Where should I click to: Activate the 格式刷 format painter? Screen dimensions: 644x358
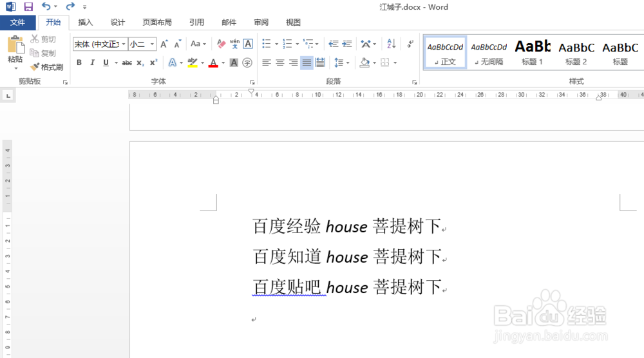(47, 67)
